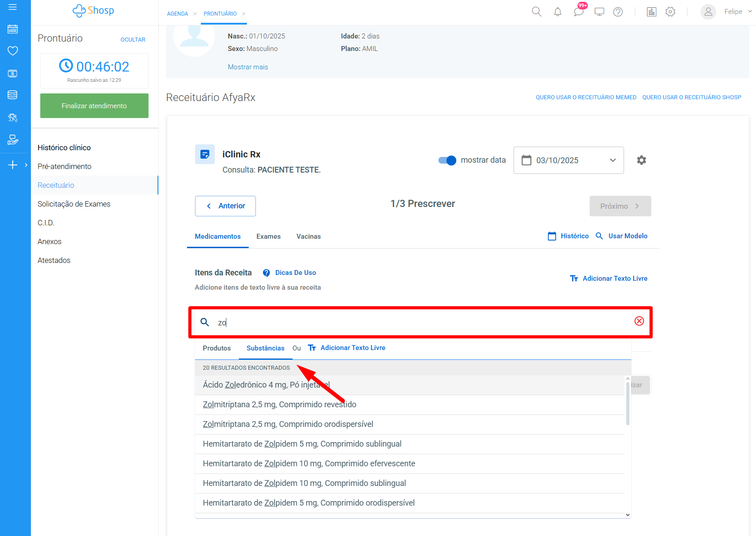Expand the plus menu in the sidebar
The height and width of the screenshot is (536, 756).
(13, 165)
